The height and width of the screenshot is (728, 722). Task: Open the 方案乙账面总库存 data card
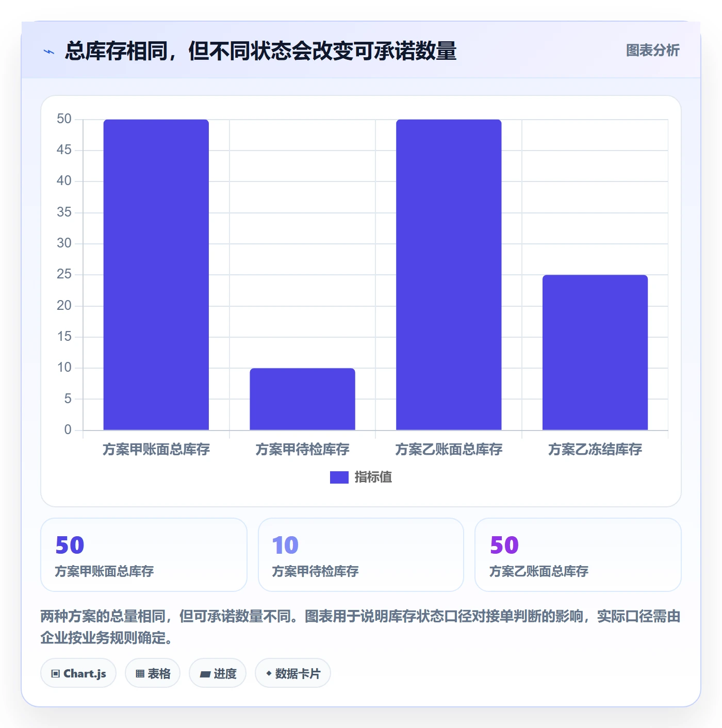tap(578, 555)
